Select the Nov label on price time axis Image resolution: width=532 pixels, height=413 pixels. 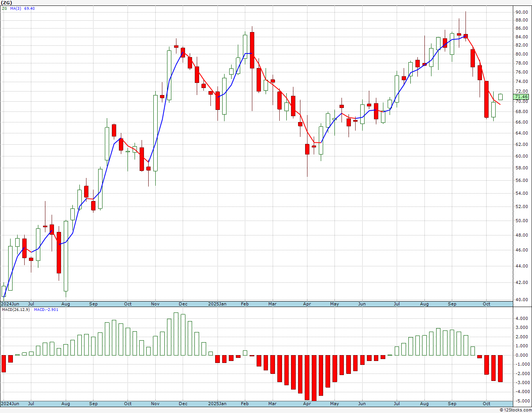pos(155,304)
